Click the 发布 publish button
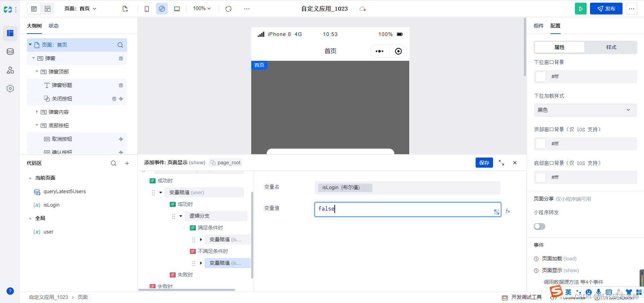Viewport: 644px width, 303px height. 606,9
